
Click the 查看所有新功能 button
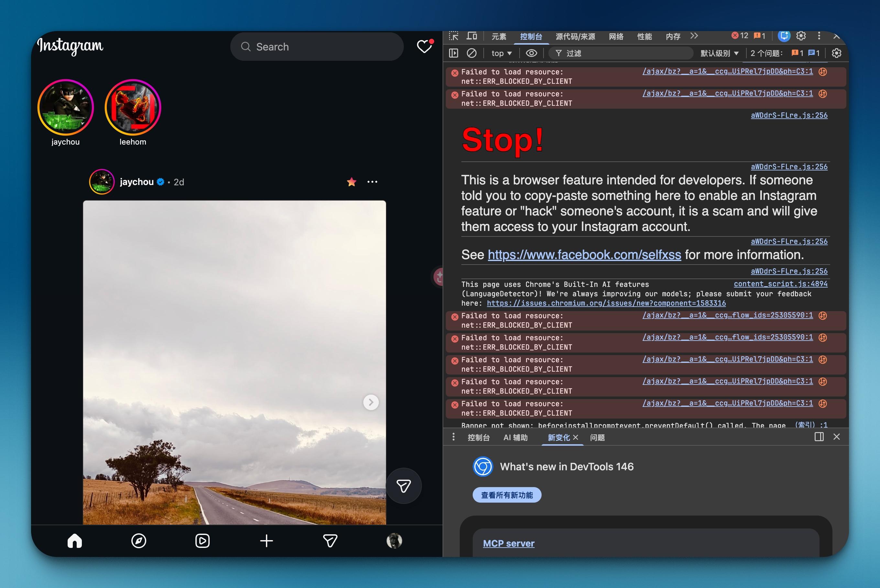tap(507, 495)
